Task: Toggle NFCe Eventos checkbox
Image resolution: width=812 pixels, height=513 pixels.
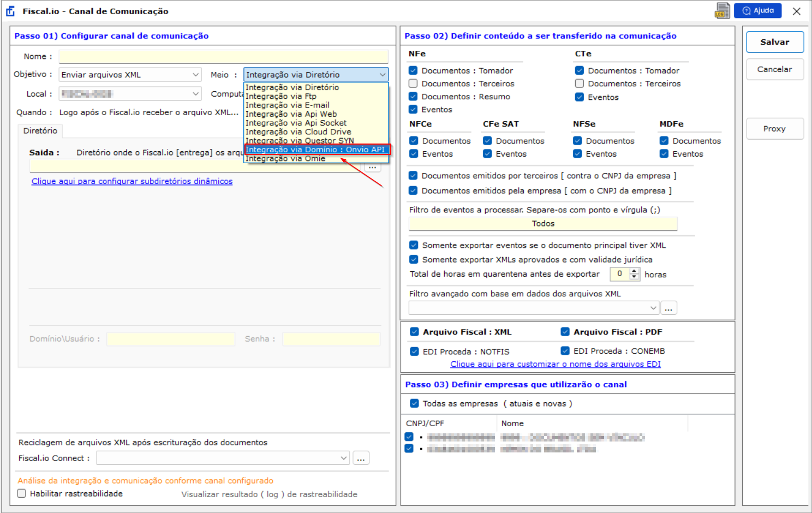Action: coord(414,154)
